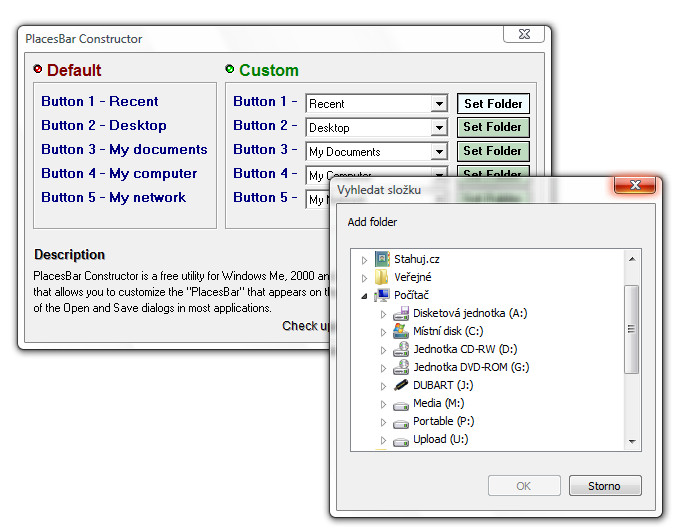The height and width of the screenshot is (531, 684).
Task: Select the Custom radio option
Action: 229,69
